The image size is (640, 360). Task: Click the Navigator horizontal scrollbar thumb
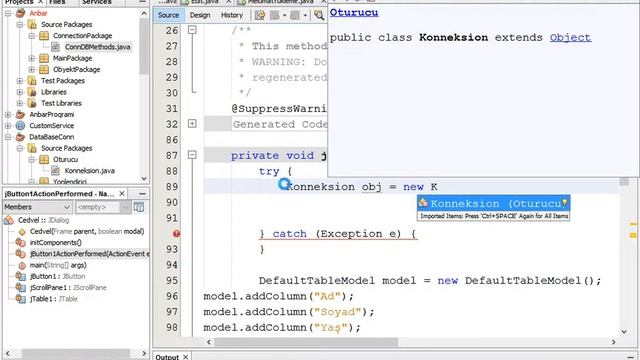tap(76, 353)
